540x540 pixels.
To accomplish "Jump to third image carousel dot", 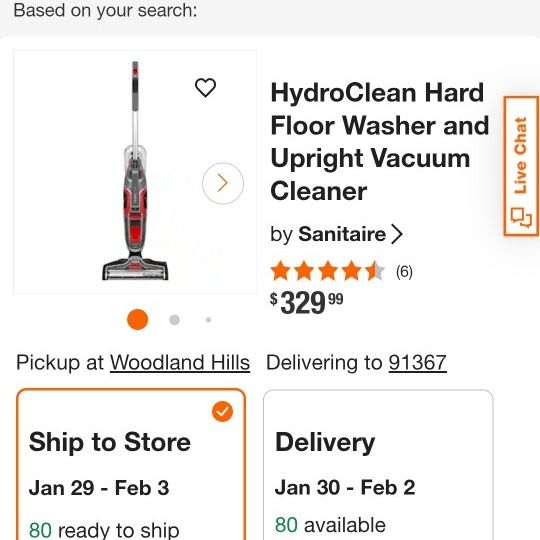I will click(208, 320).
